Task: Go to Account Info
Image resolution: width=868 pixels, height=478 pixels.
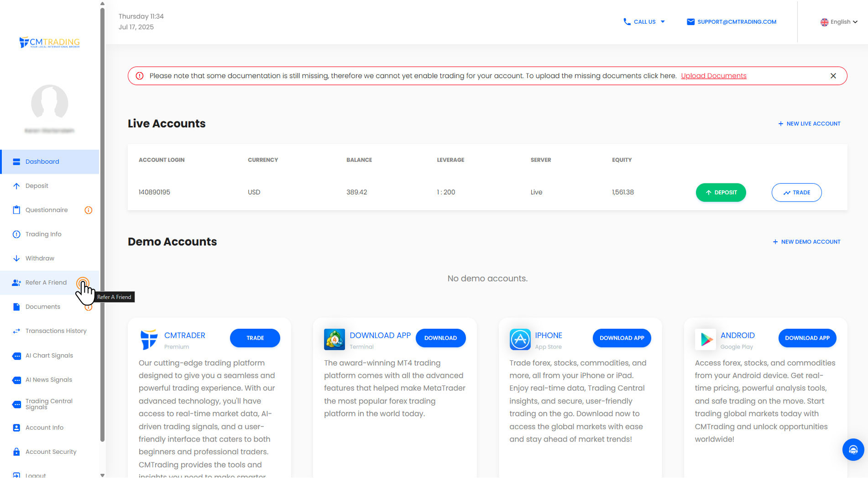Action: 50,428
